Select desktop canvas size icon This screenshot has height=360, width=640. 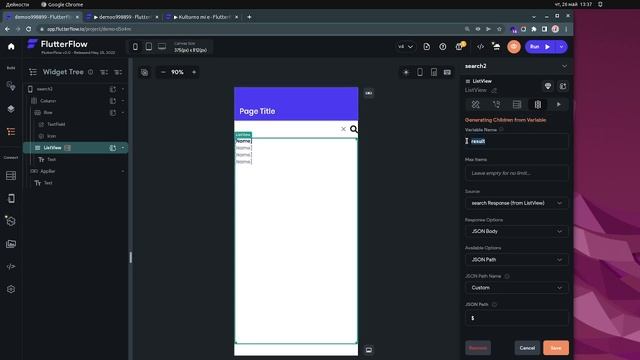pyautogui.click(x=162, y=47)
